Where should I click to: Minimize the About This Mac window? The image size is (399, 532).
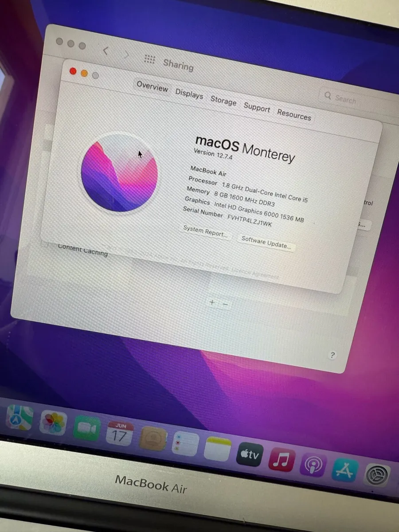tap(84, 74)
